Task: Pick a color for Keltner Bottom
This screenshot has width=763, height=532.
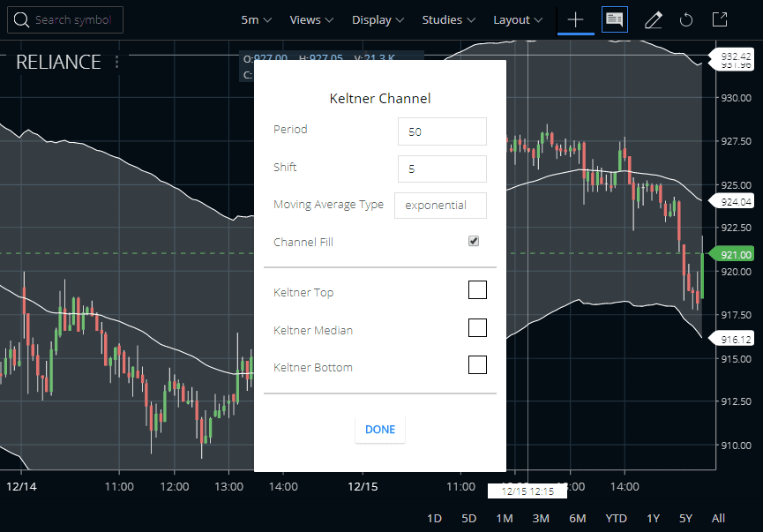Action: click(x=477, y=364)
